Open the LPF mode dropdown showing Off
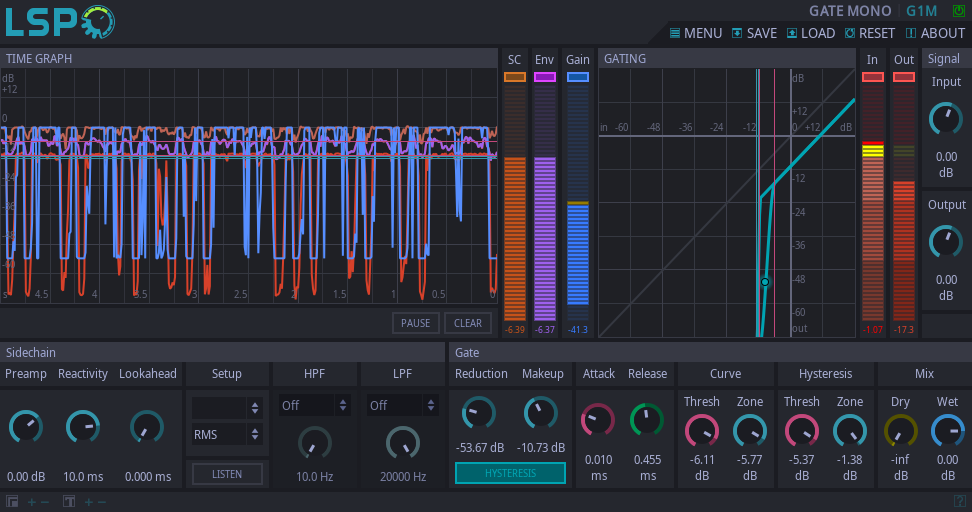This screenshot has width=972, height=512. tap(403, 405)
